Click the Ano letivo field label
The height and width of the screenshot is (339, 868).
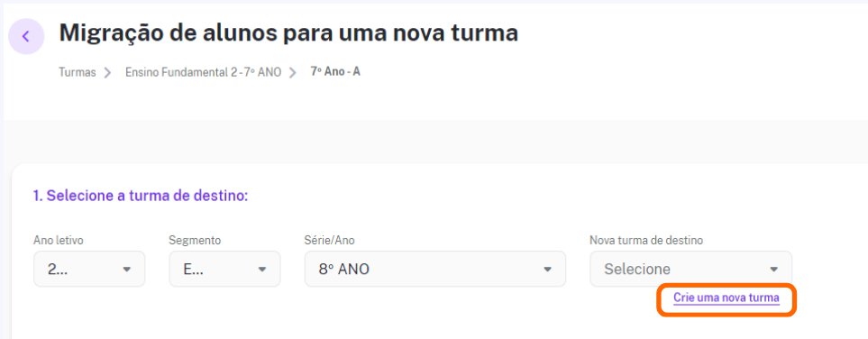click(x=59, y=241)
